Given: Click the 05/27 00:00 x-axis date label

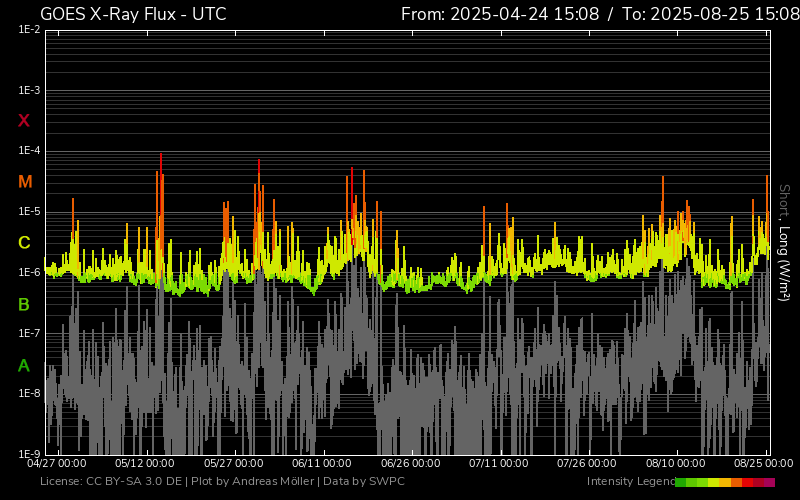Looking at the screenshot, I should (234, 464).
